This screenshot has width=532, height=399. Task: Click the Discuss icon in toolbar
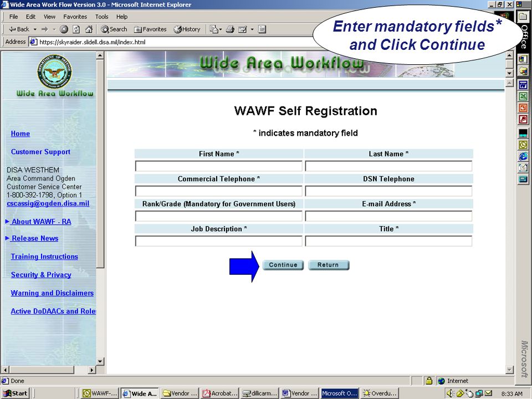click(x=262, y=29)
